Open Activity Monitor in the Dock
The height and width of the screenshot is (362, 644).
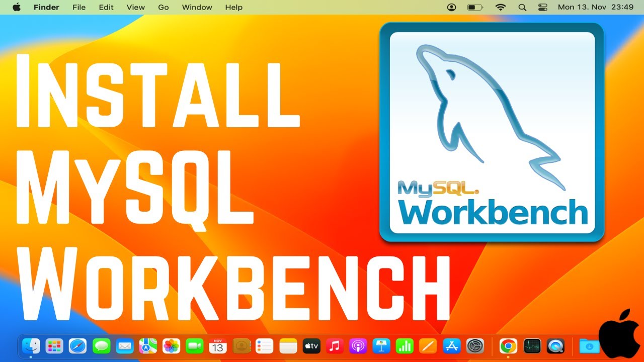pos(532,346)
